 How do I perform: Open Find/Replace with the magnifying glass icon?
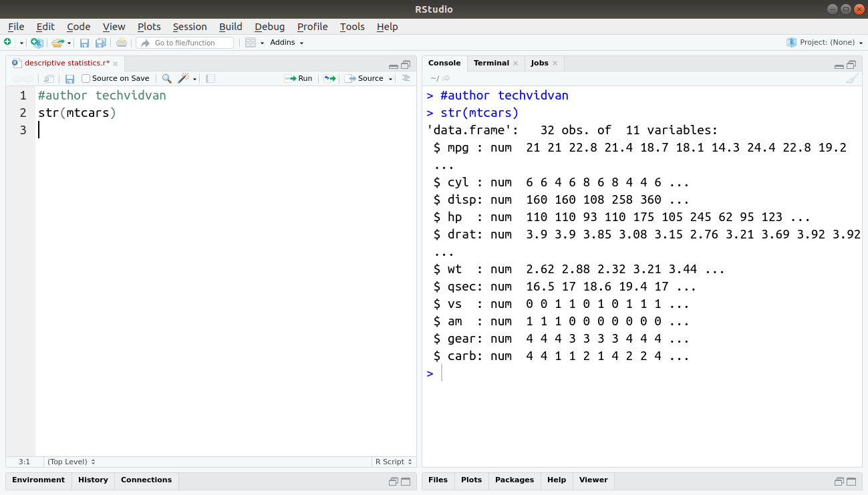coord(166,78)
